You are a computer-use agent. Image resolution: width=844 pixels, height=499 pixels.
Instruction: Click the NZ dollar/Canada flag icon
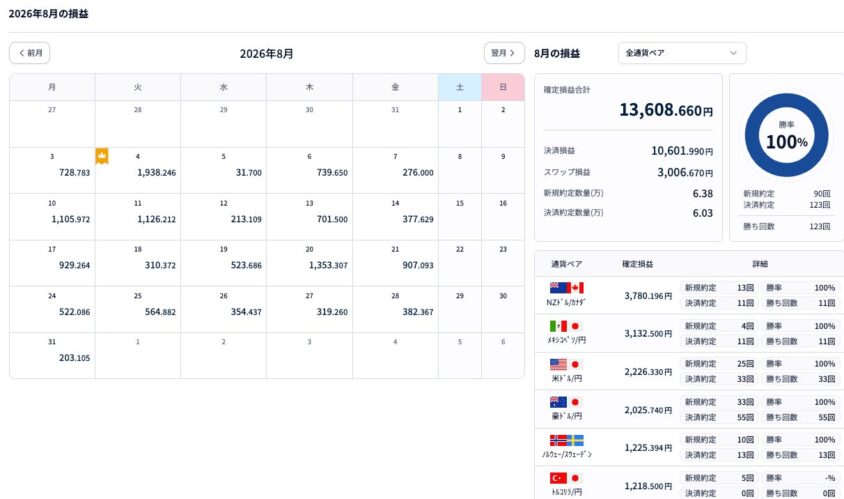tap(567, 288)
